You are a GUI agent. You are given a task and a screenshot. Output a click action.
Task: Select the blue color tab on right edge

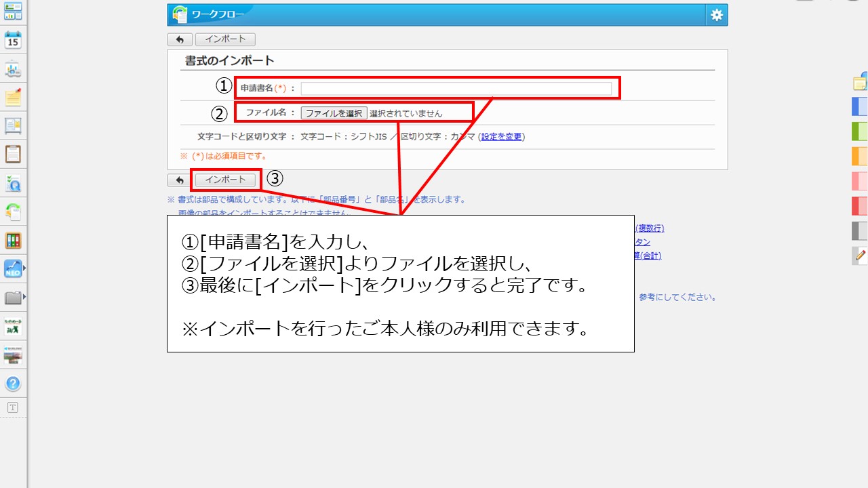(860, 106)
